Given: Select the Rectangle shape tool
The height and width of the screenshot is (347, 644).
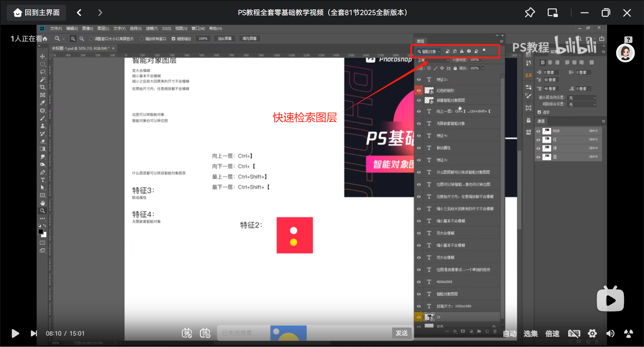Looking at the screenshot, I should pos(43,195).
